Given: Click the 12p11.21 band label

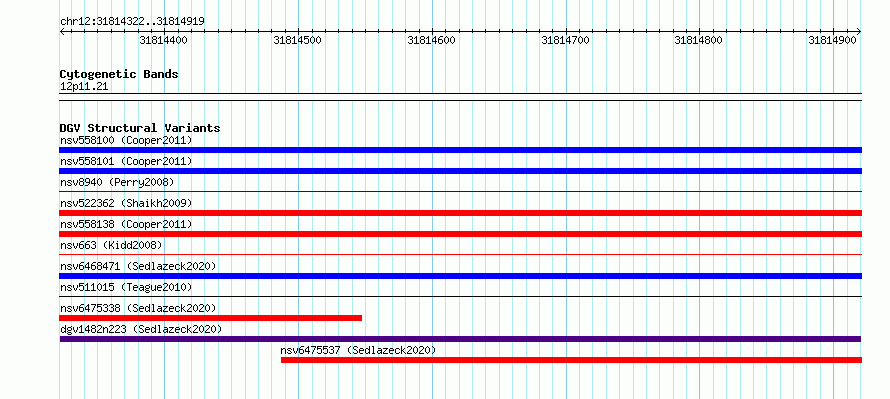Looking at the screenshot, I should point(84,87).
